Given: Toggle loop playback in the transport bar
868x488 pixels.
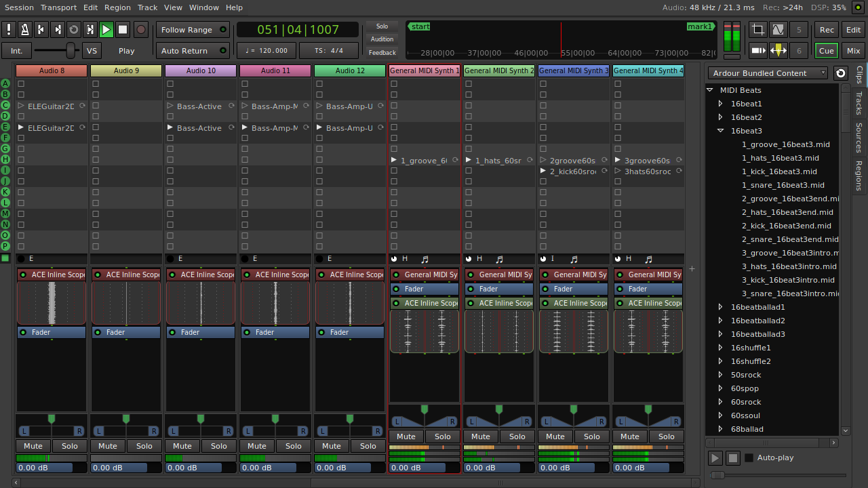Looking at the screenshot, I should pos(74,30).
